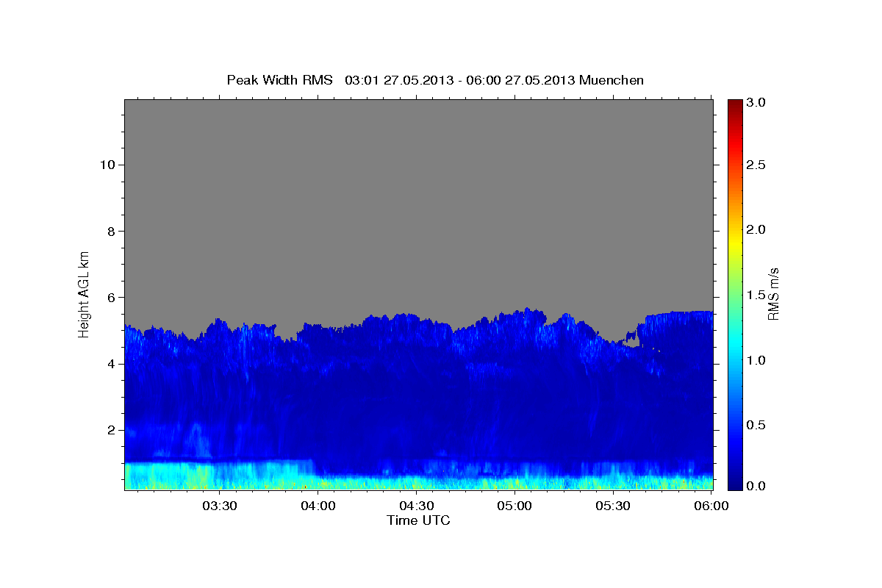This screenshot has width=882, height=588.
Task: Click the 'Muenchen' location in the title
Action: click(612, 80)
